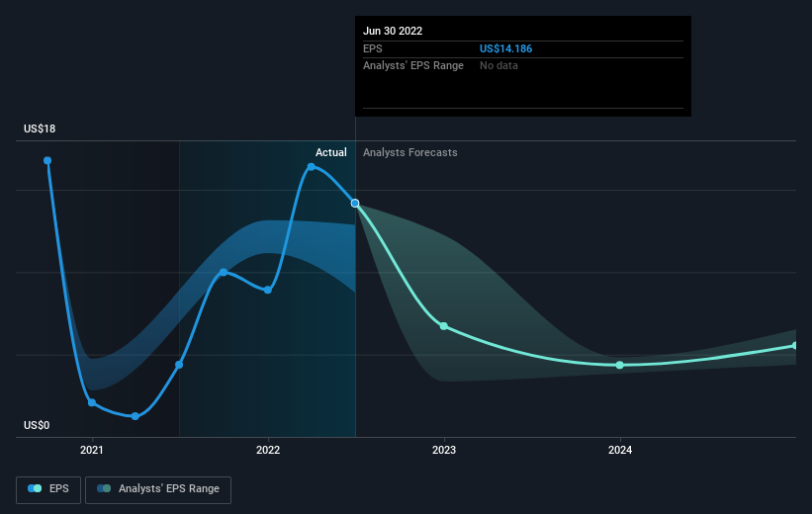Click the first EPS data point at far left
This screenshot has width=812, height=514.
(x=47, y=160)
